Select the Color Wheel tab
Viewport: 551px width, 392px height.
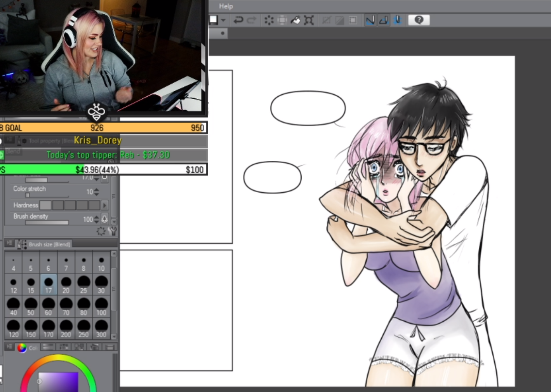[27, 347]
